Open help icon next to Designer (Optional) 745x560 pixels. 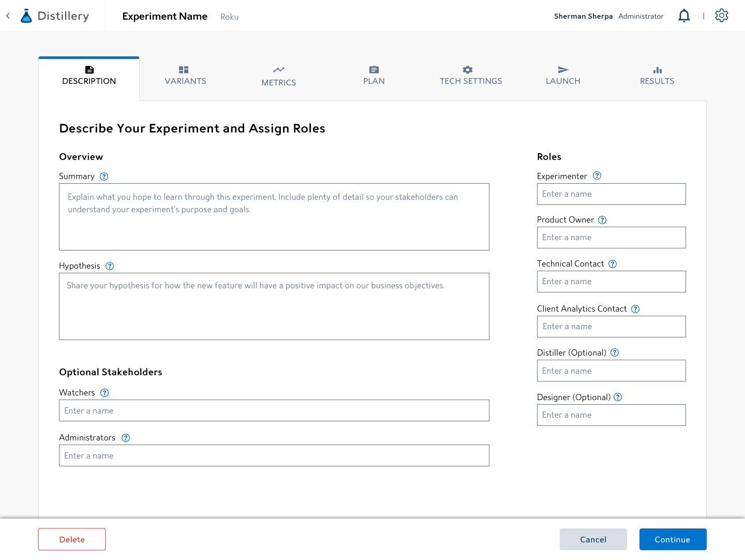(618, 397)
